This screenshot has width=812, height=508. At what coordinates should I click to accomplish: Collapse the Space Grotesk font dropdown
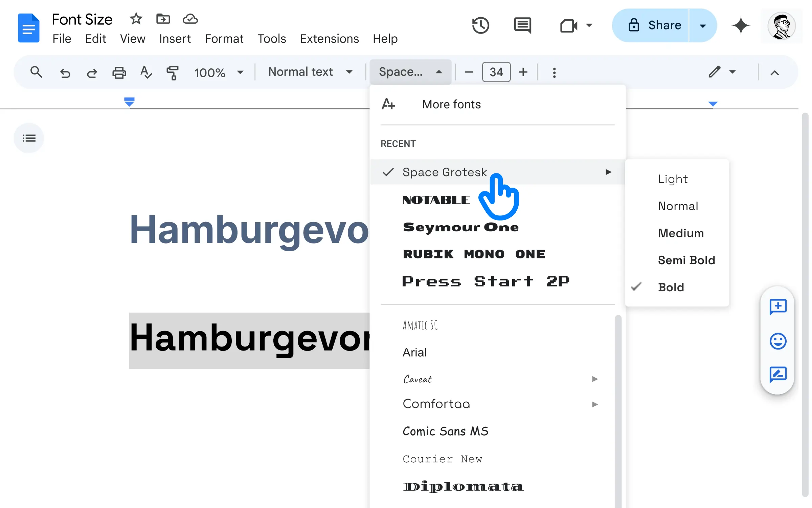point(410,72)
